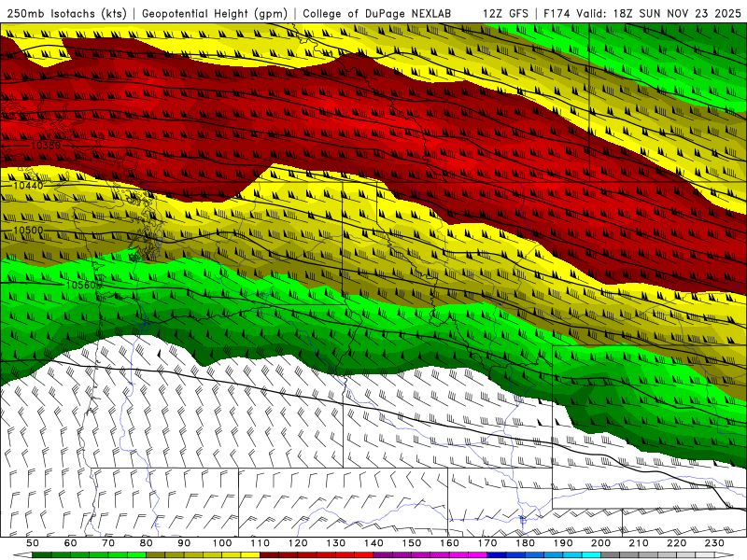The width and height of the screenshot is (747, 560).
Task: Click the 100 value on the color scale
Action: 222,543
